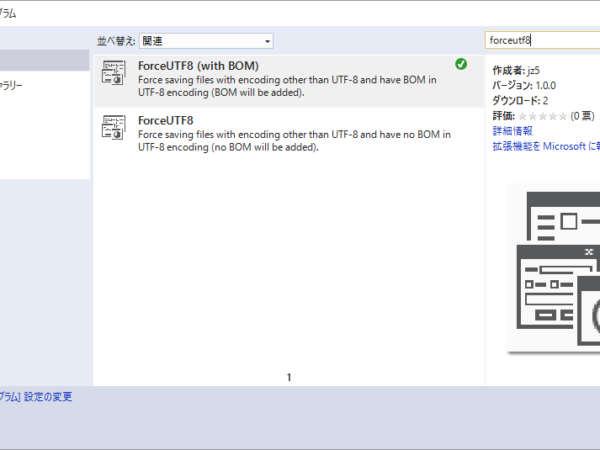
Task: Open the 並べ替え sort dropdown
Action: point(206,41)
